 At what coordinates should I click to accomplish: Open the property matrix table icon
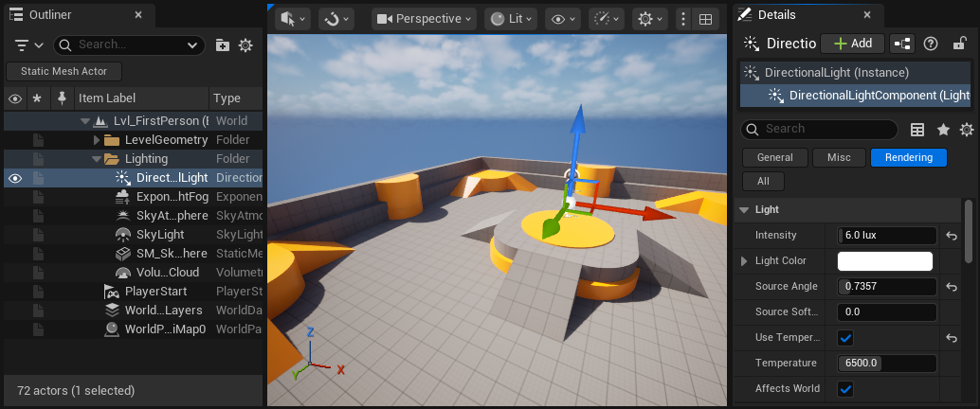tap(917, 130)
